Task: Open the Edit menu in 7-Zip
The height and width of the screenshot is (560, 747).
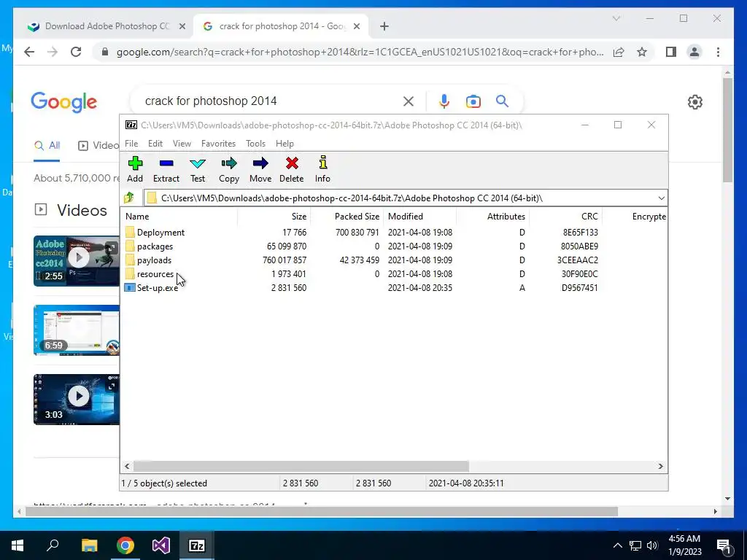Action: (x=155, y=144)
